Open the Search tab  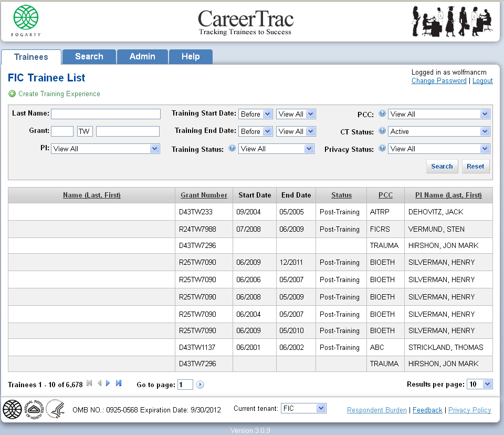89,57
